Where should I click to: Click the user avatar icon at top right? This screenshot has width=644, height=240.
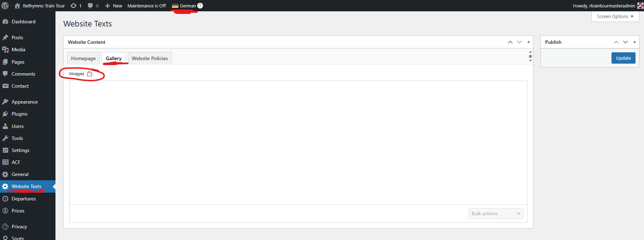[640, 6]
